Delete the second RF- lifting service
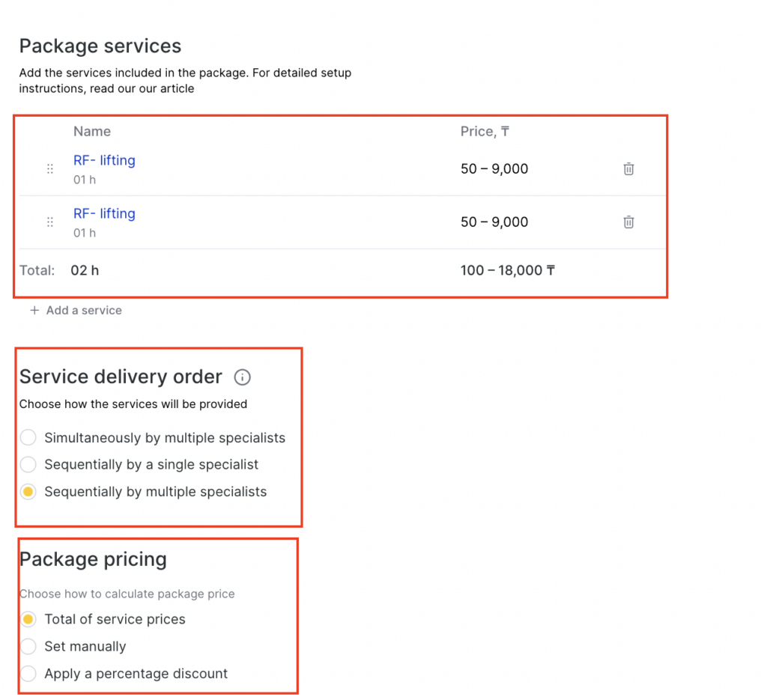 pyautogui.click(x=628, y=222)
